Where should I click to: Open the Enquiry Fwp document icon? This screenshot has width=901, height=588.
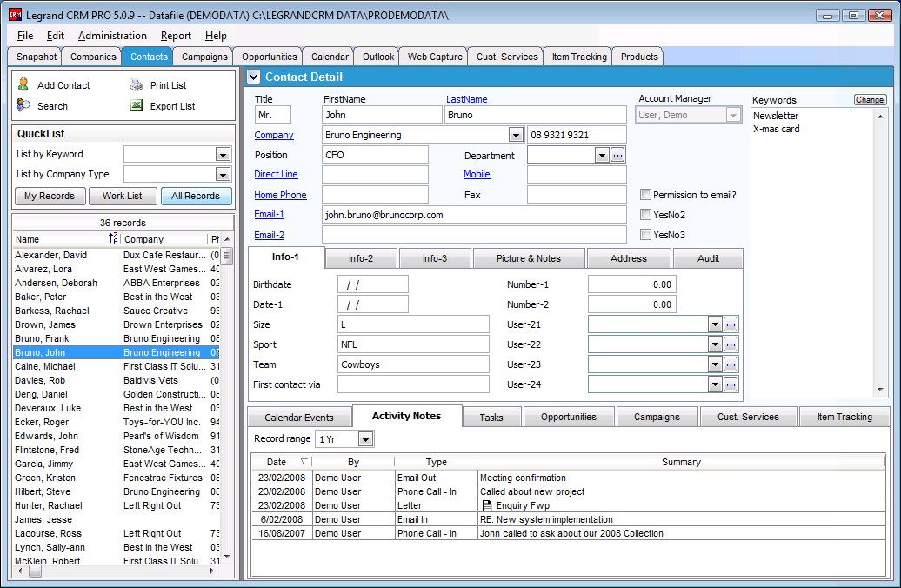coord(487,506)
